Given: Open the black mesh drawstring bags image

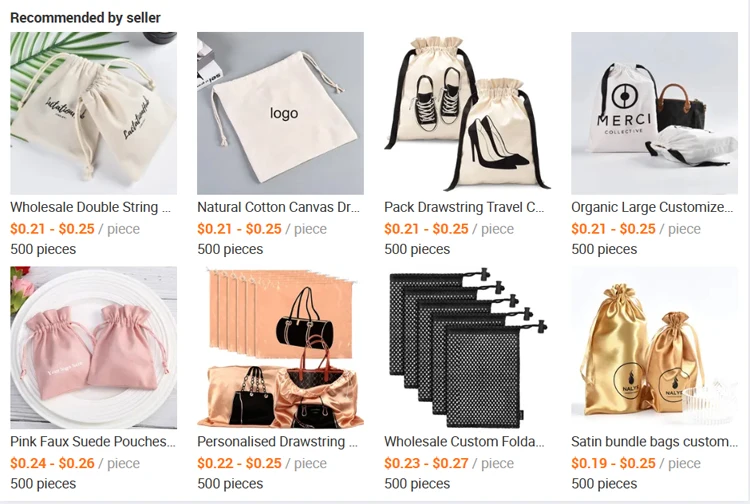Looking at the screenshot, I should (467, 348).
